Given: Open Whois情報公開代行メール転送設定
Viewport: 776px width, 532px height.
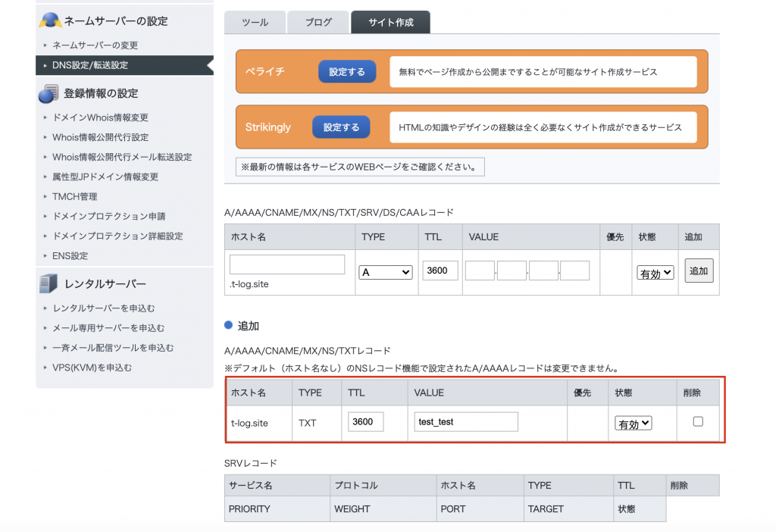Looking at the screenshot, I should pos(122,157).
